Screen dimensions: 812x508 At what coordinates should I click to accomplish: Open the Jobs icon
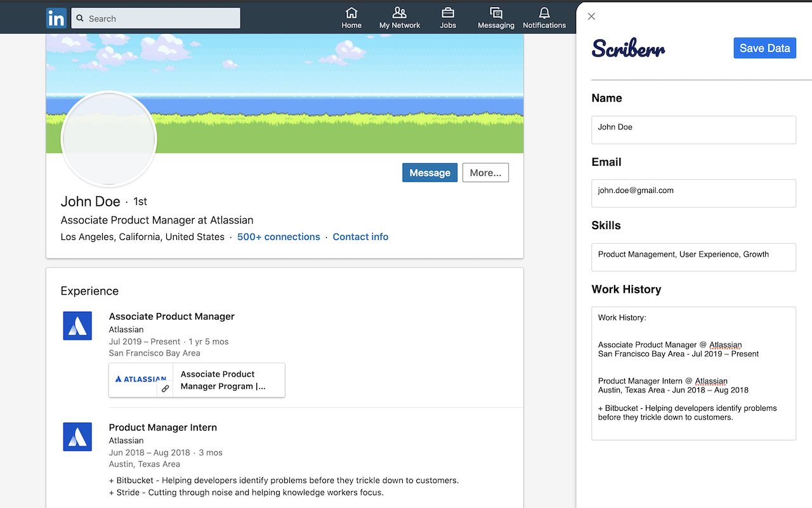click(448, 14)
